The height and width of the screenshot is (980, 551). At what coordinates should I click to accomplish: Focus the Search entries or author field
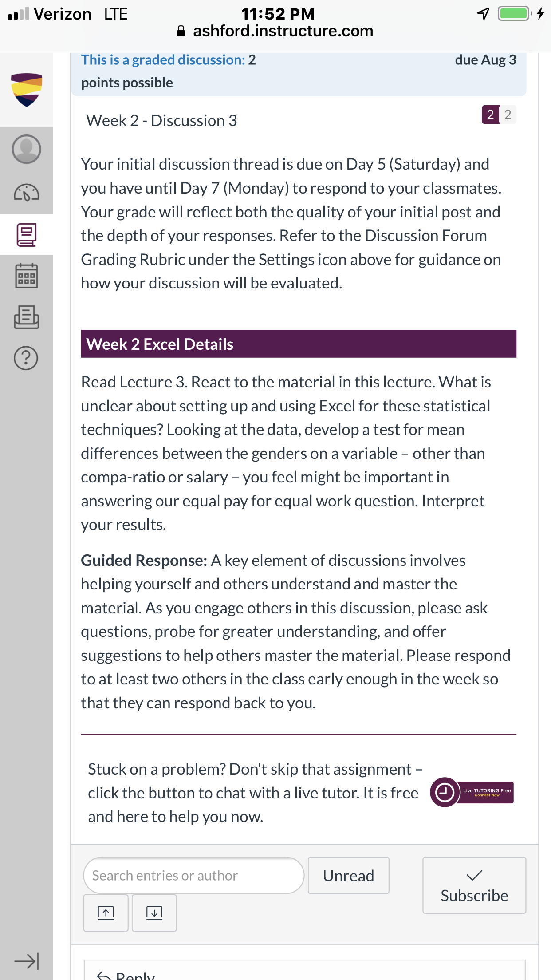[193, 875]
